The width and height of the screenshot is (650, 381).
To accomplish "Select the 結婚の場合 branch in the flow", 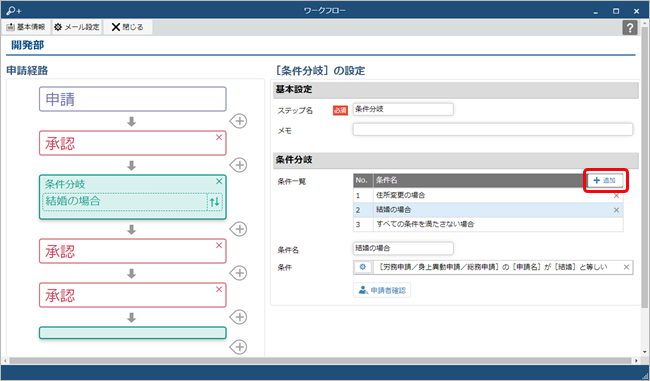I will [125, 201].
